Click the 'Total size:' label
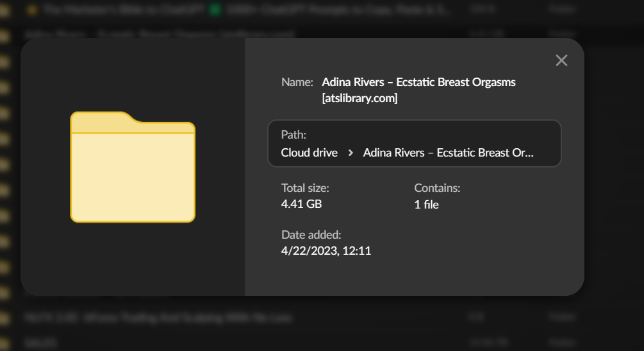644x351 pixels. 305,188
